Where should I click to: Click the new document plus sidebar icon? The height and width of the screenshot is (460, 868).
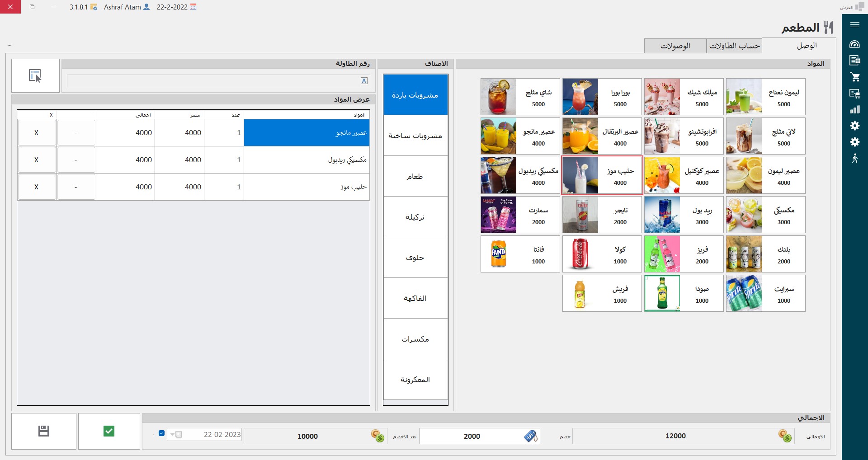coord(854,60)
